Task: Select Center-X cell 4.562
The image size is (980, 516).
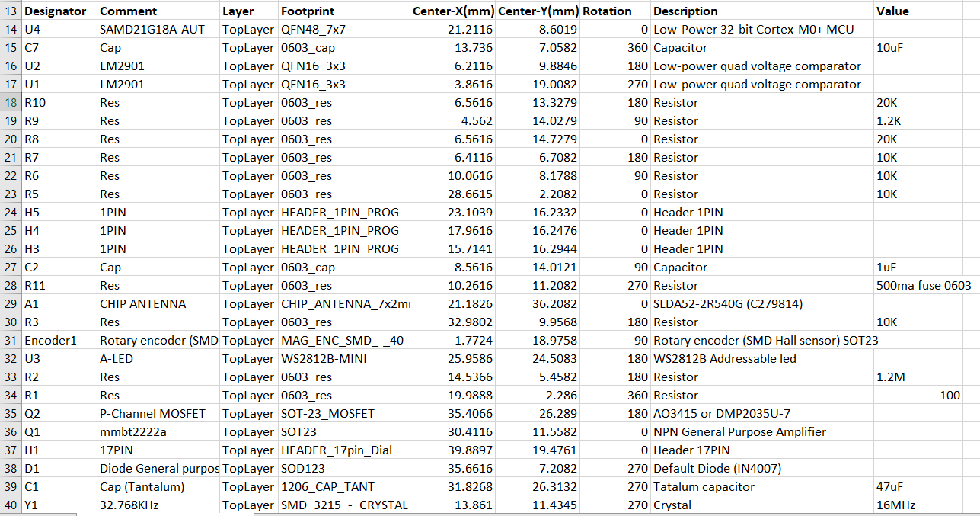Action: tap(453, 121)
